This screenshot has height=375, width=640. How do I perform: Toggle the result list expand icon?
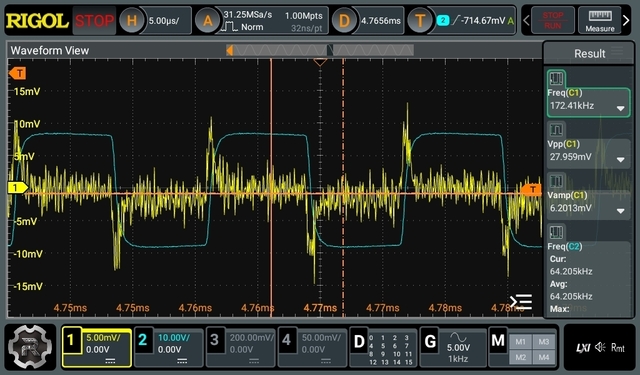click(521, 302)
